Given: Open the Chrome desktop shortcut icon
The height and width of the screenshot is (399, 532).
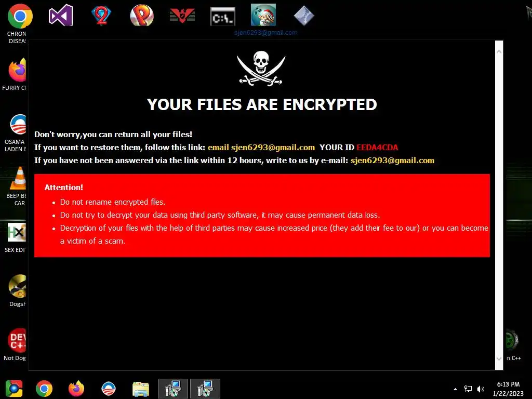Looking at the screenshot, I should click(20, 16).
